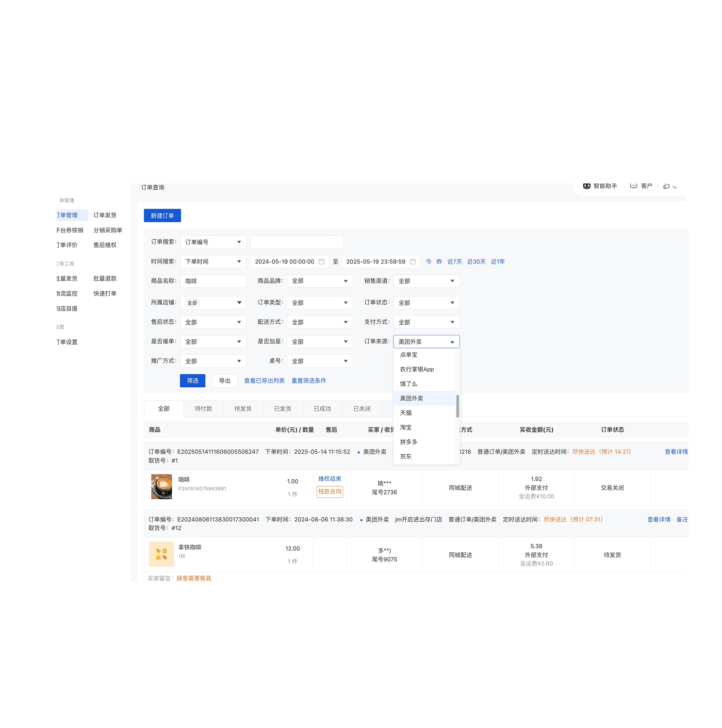Image resolution: width=722 pixels, height=728 pixels.
Task: Collapse the 订单来源 dropdown arrow
Action: tap(452, 342)
